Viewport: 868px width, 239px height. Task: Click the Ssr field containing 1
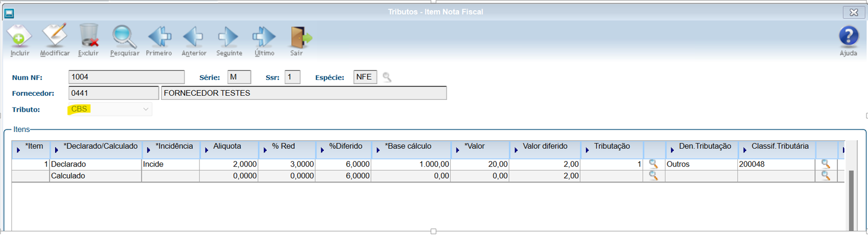click(292, 77)
